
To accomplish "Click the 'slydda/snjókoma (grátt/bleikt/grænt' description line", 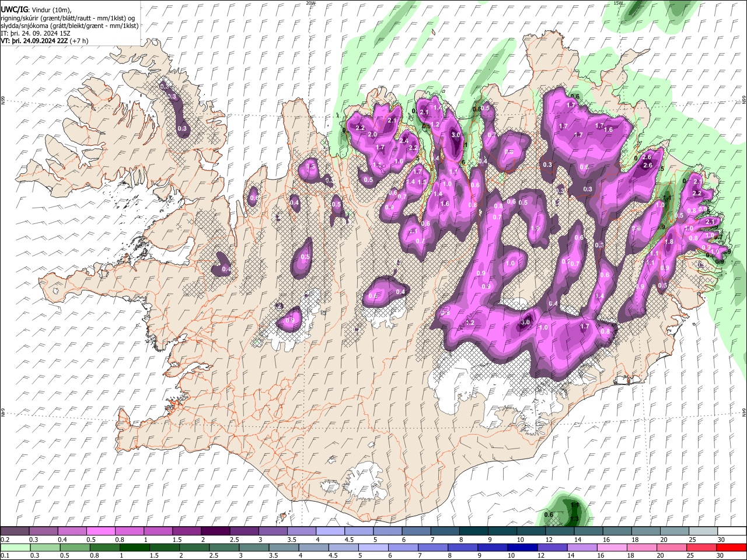I will pos(69,25).
